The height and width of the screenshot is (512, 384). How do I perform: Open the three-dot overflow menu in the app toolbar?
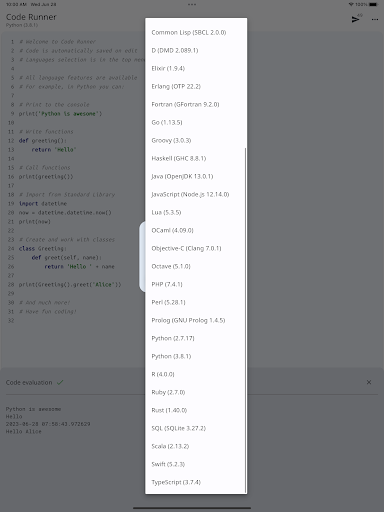pos(375,20)
